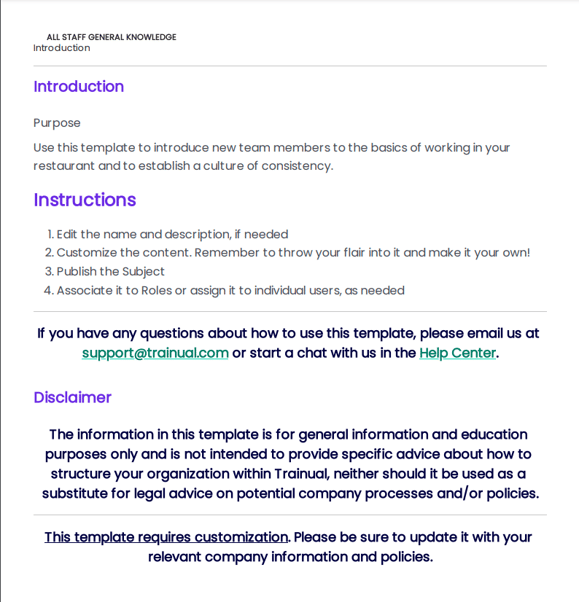Click the Instructions heading
The image size is (579, 602).
pos(85,200)
